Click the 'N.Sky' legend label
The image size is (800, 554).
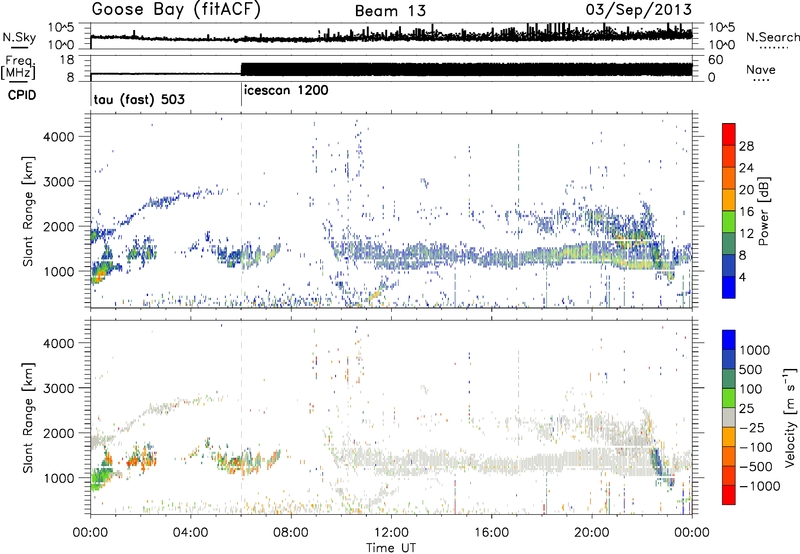[x=19, y=38]
